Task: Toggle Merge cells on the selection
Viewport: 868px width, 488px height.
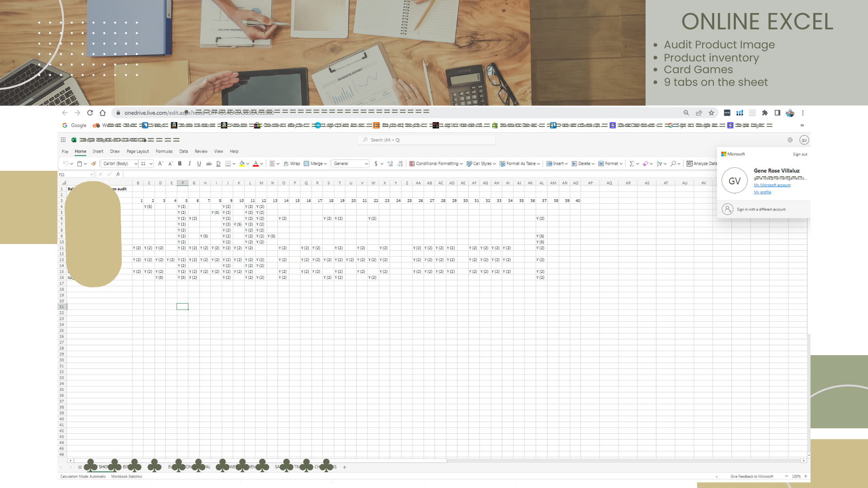Action: click(314, 164)
